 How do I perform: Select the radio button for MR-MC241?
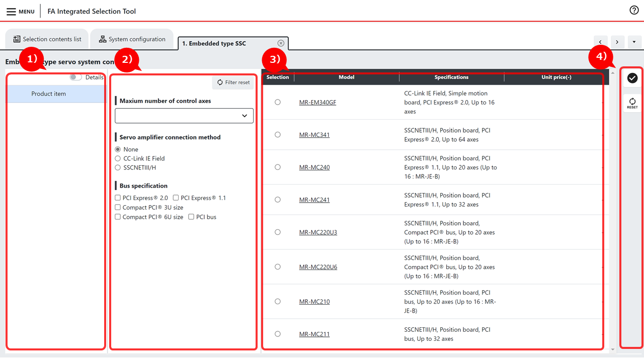tap(278, 200)
